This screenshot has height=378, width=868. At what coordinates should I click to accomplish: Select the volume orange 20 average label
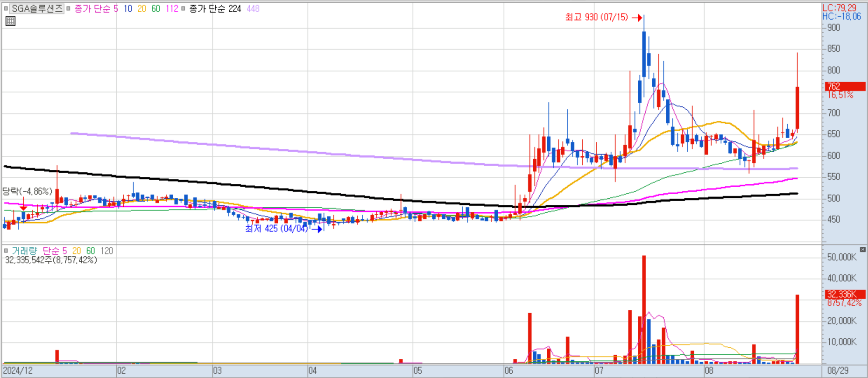(77, 251)
